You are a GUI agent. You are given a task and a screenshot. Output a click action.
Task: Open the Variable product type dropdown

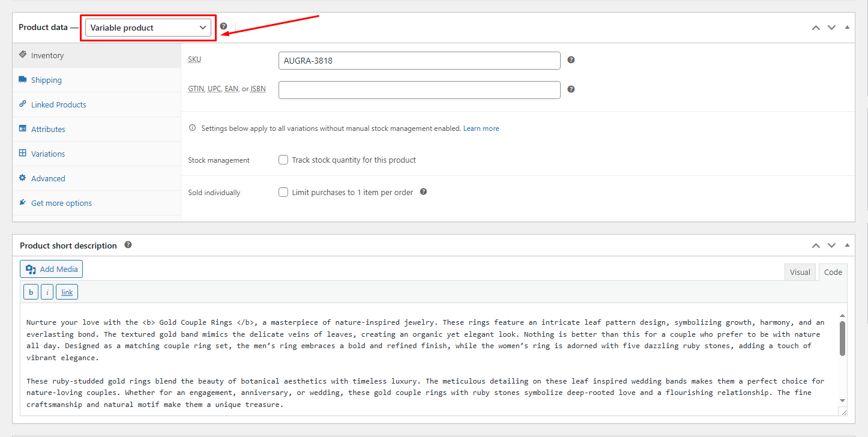tap(148, 28)
